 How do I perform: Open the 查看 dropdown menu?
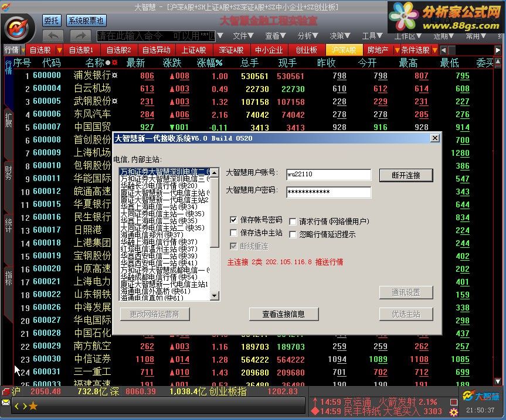(275, 36)
